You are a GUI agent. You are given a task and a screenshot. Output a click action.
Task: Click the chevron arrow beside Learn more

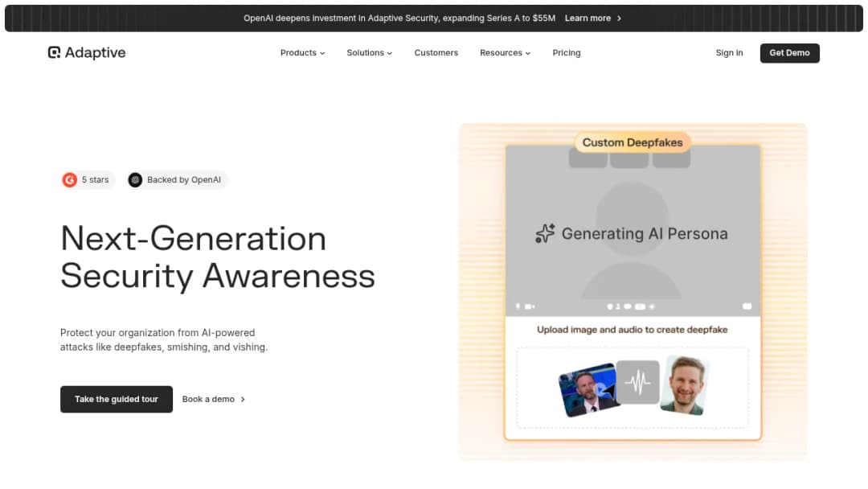[619, 18]
